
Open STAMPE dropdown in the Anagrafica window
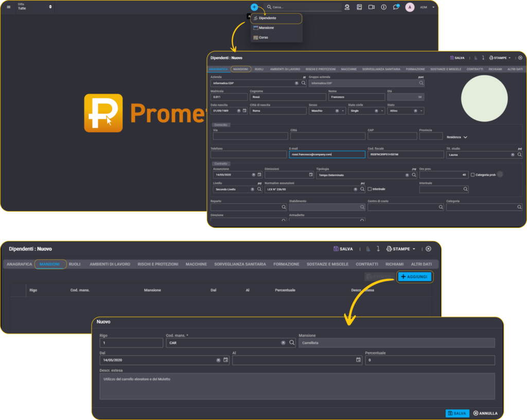(500, 58)
